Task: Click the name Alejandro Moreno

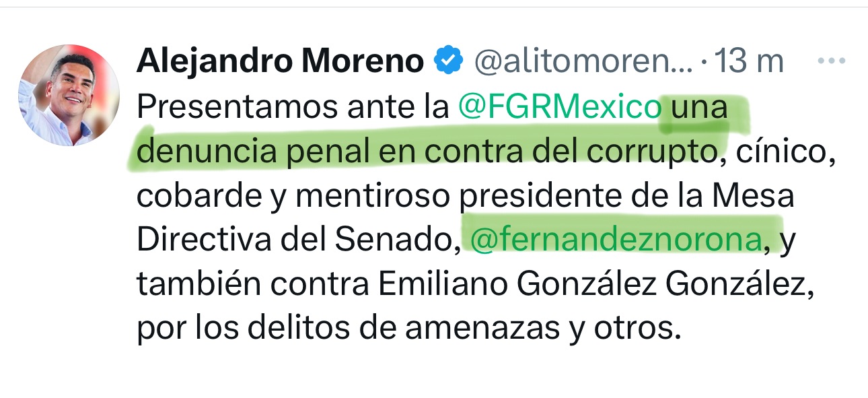Action: click(x=279, y=60)
